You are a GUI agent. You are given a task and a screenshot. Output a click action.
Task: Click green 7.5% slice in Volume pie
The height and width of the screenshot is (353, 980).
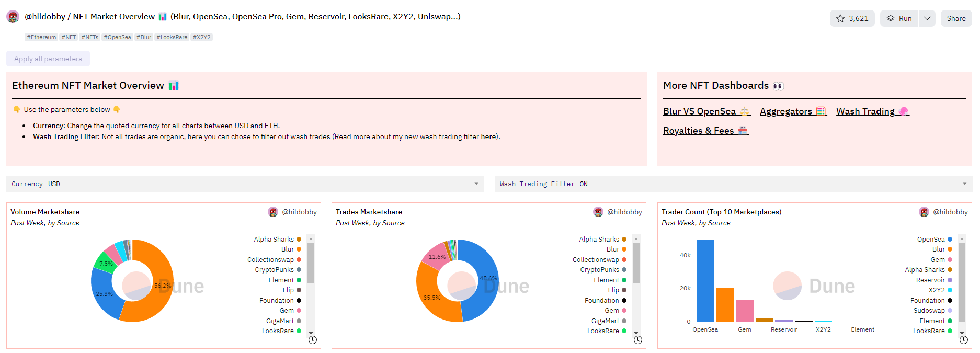click(105, 263)
